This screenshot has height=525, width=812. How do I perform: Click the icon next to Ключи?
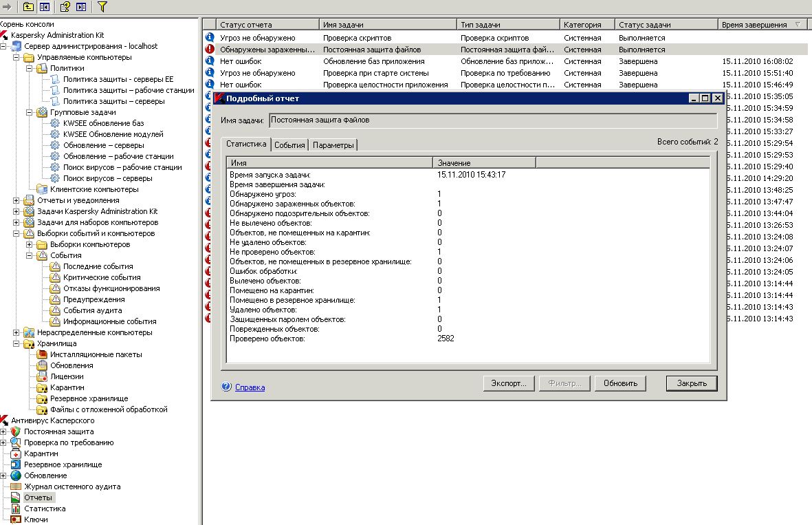coord(16,519)
